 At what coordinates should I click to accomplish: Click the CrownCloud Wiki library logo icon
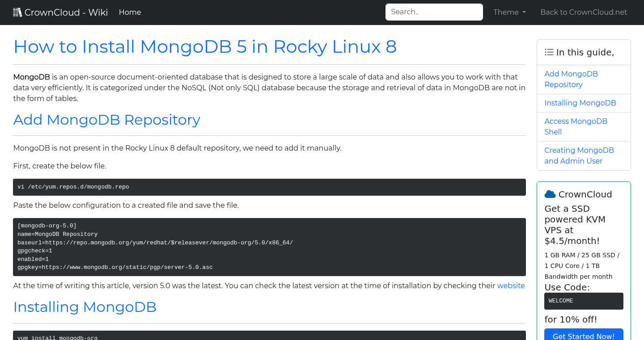coord(17,12)
